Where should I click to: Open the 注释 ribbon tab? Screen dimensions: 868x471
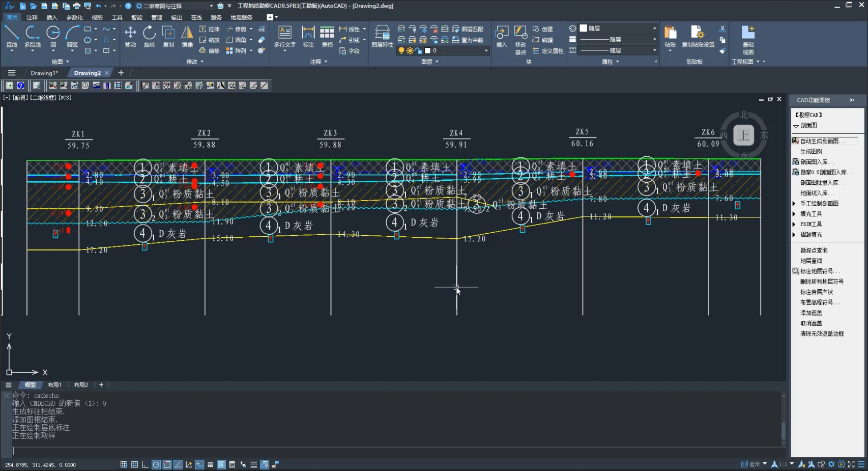click(32, 17)
